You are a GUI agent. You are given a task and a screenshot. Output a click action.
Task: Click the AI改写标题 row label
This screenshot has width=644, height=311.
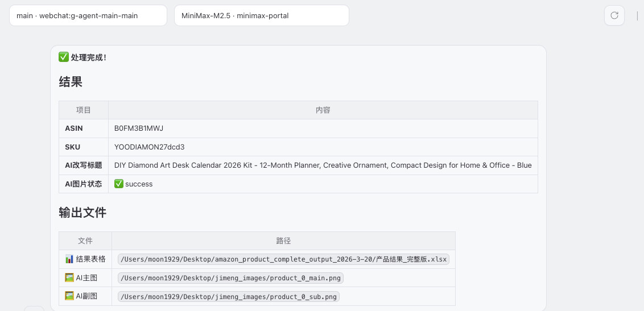(x=83, y=165)
